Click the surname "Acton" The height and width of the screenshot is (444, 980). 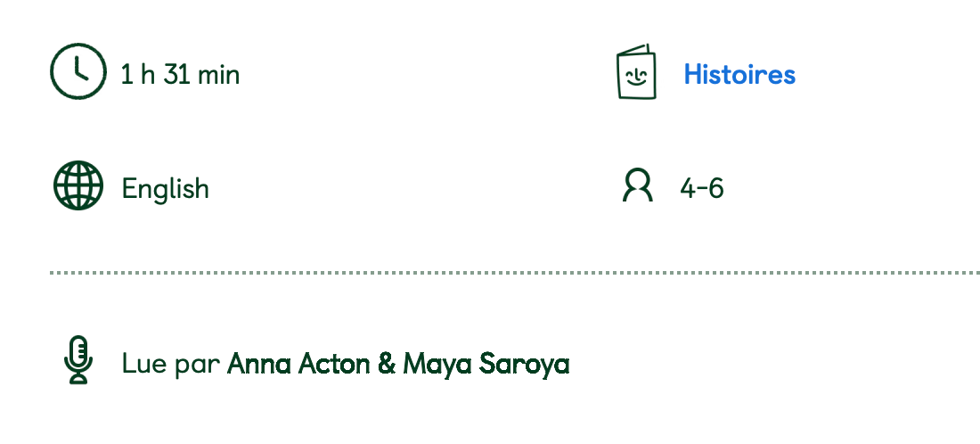[x=332, y=364]
